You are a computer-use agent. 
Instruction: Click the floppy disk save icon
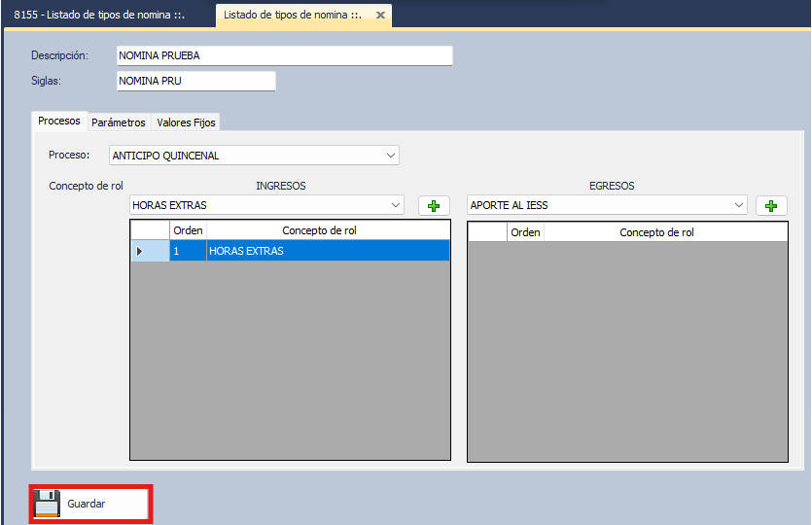(x=47, y=504)
